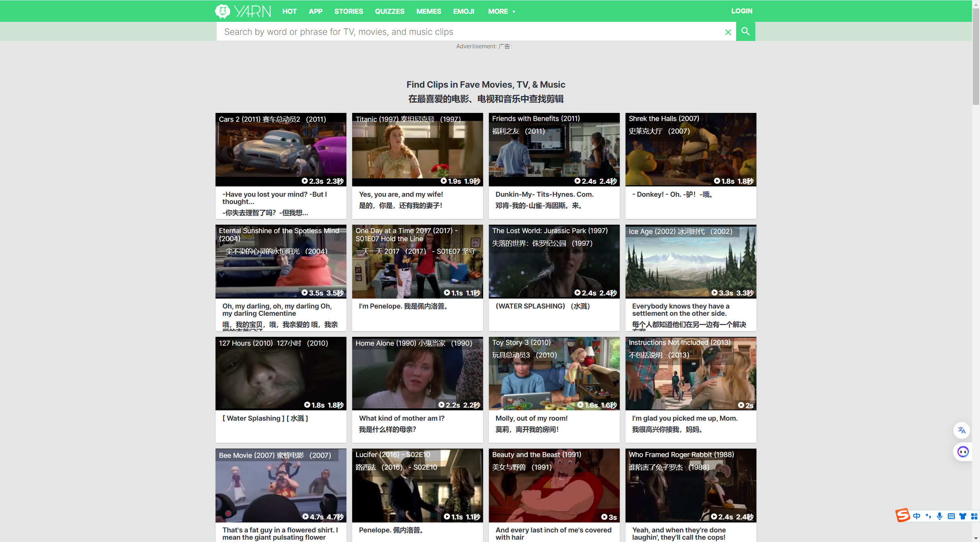Open 'Molly, out of my room!' caption
The image size is (980, 542).
click(x=531, y=418)
